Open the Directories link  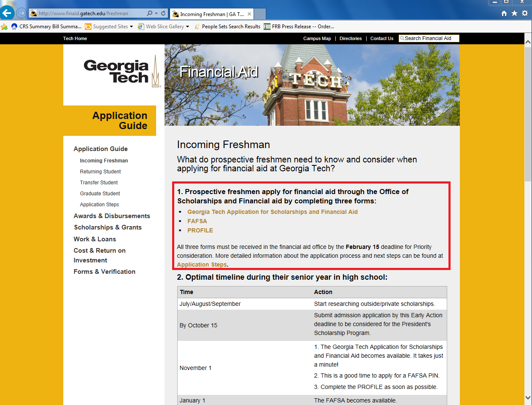[351, 38]
